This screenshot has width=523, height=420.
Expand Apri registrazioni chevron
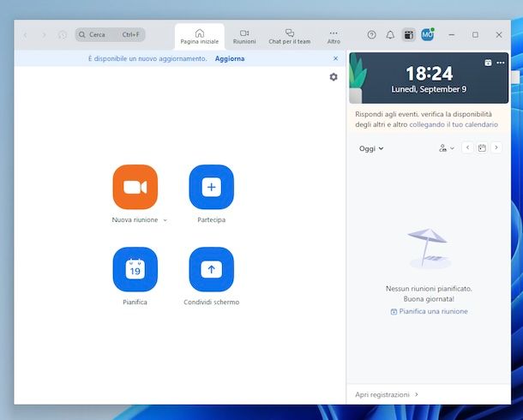[x=417, y=394]
